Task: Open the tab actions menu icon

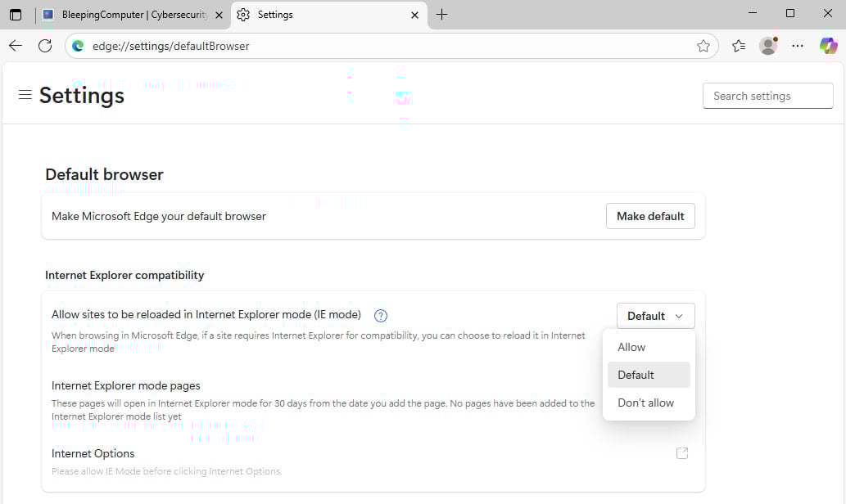Action: [16, 15]
